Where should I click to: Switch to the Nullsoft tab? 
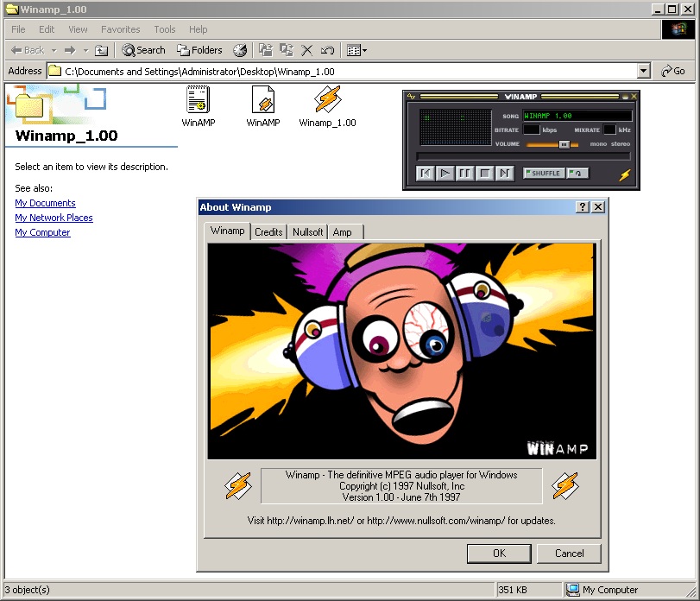point(307,232)
